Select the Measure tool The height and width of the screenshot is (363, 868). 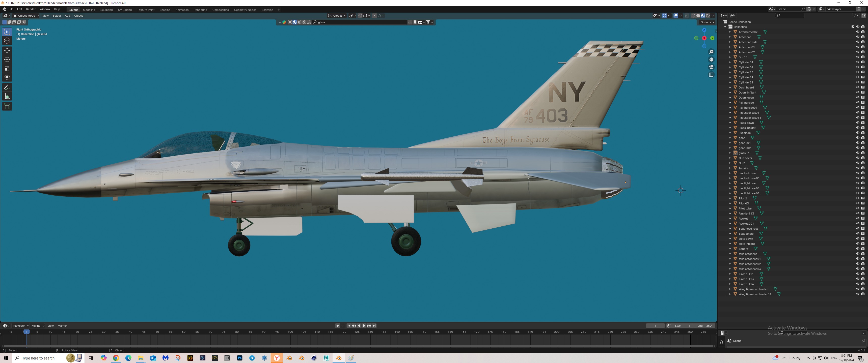coord(7,96)
